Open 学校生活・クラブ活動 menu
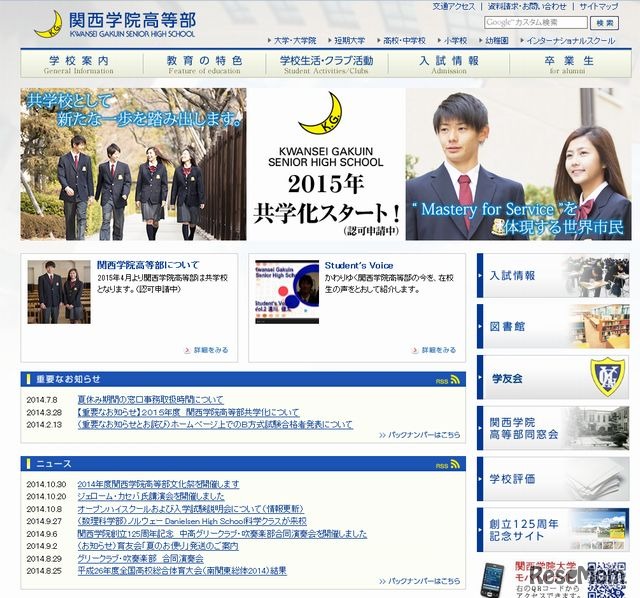The height and width of the screenshot is (598, 640). click(327, 64)
